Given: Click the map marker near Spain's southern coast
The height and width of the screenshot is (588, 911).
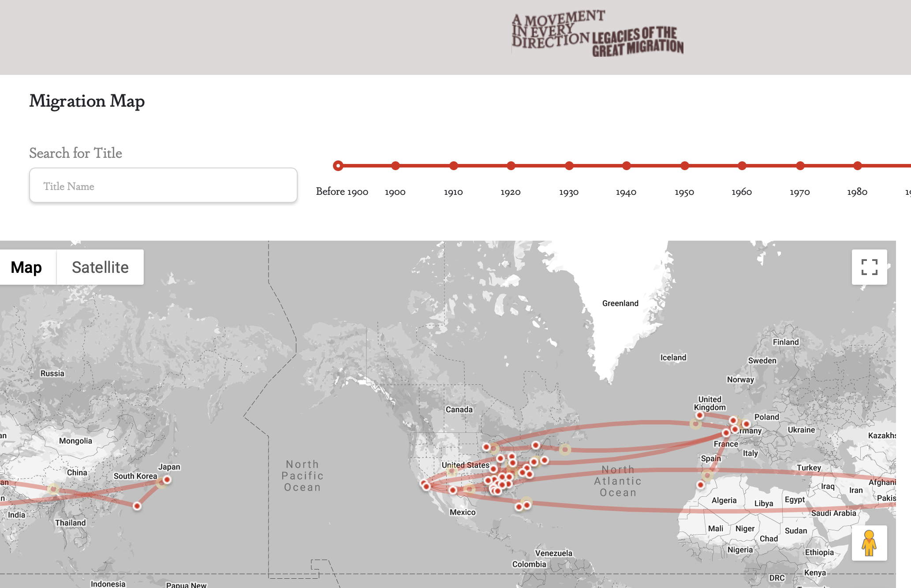Looking at the screenshot, I should [x=701, y=485].
